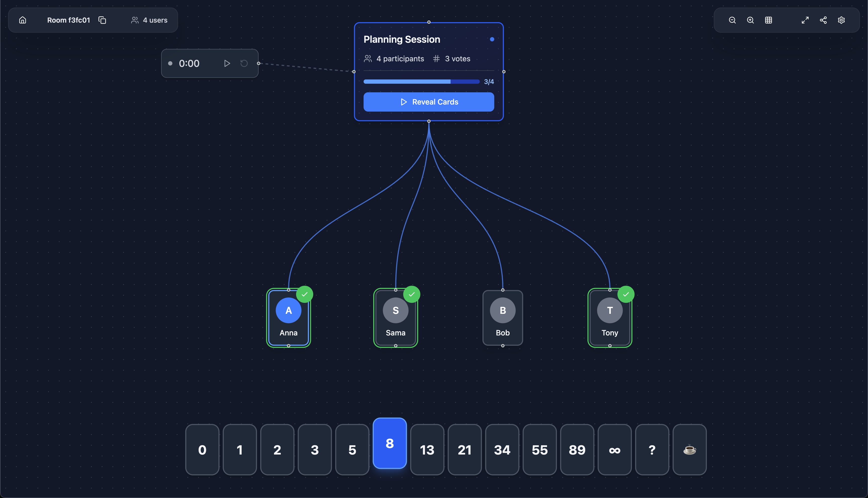Copy the Room f3fc01 code
The height and width of the screenshot is (498, 868).
[x=102, y=20]
